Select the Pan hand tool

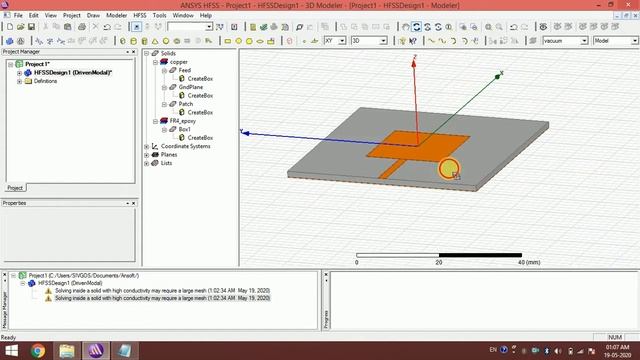(x=405, y=27)
